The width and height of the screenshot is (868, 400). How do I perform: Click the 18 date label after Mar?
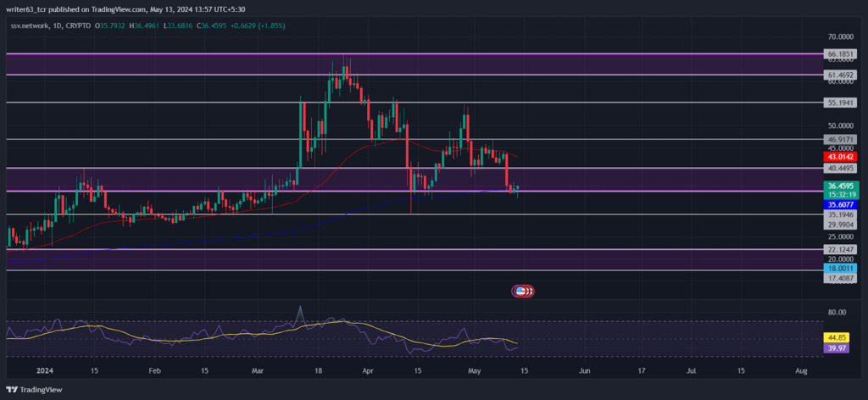click(x=319, y=370)
